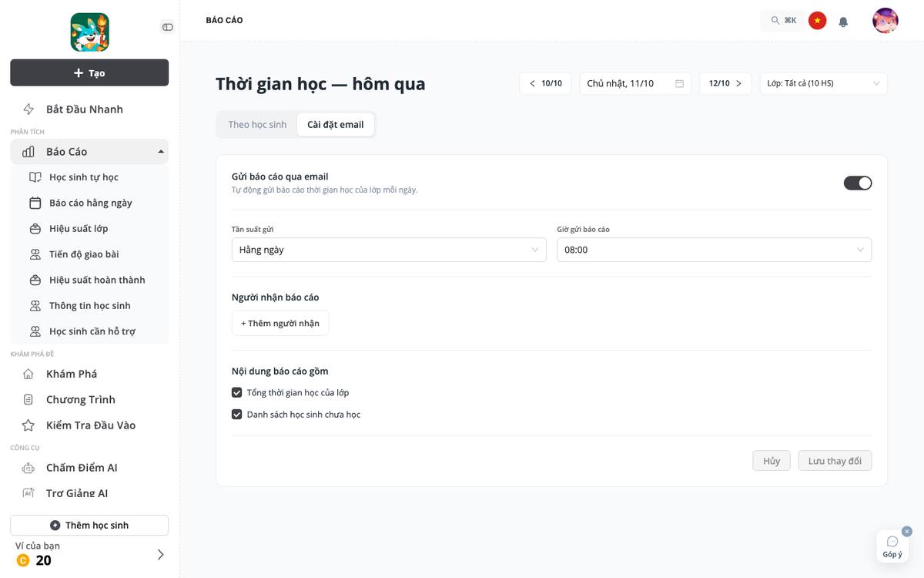
Task: Switch to the Theo học sinh tab
Action: pyautogui.click(x=257, y=125)
